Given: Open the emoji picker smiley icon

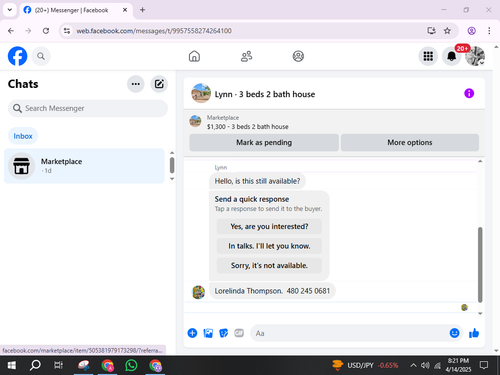Looking at the screenshot, I should (454, 333).
